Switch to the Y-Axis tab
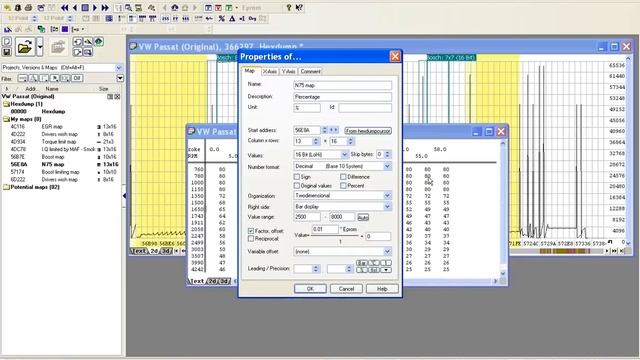 (289, 71)
